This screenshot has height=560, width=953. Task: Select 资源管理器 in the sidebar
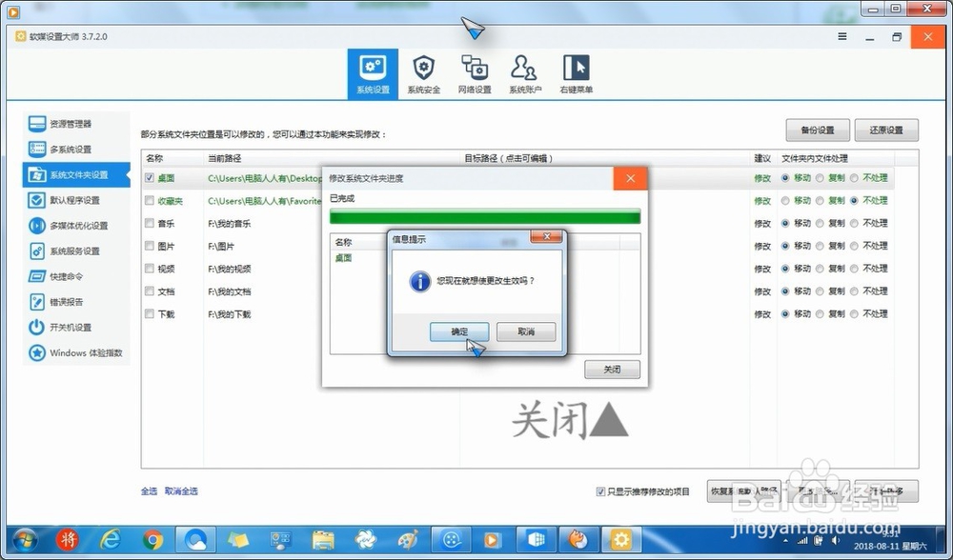[76, 124]
